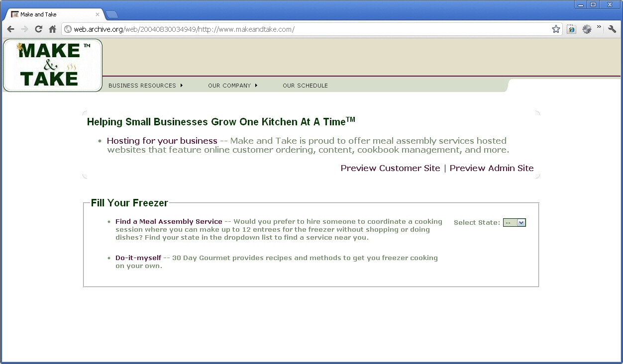Select the Make and Take tab

tap(55, 14)
